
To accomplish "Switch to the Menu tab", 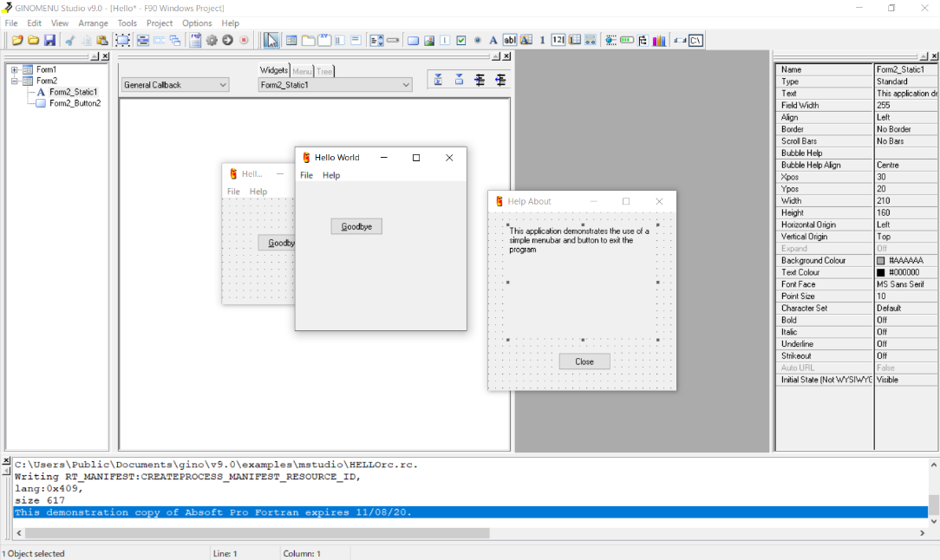I will 302,71.
